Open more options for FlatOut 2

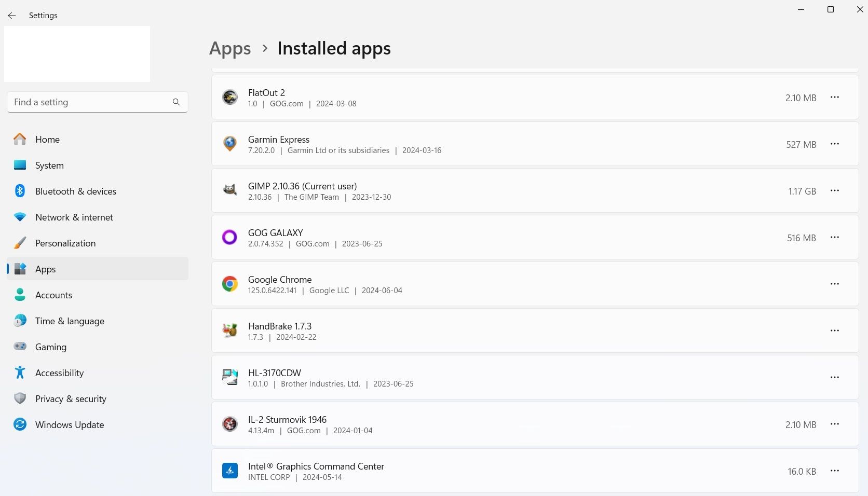point(835,97)
